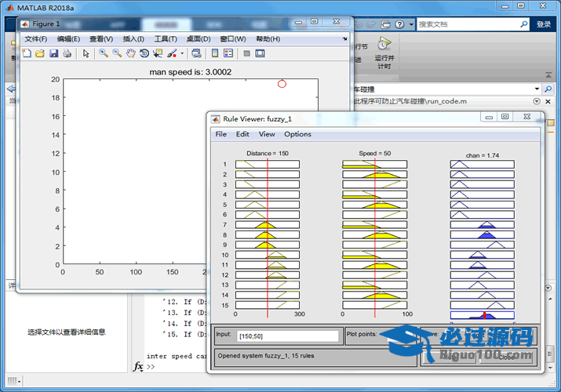Click the Insert Legend icon

point(228,53)
